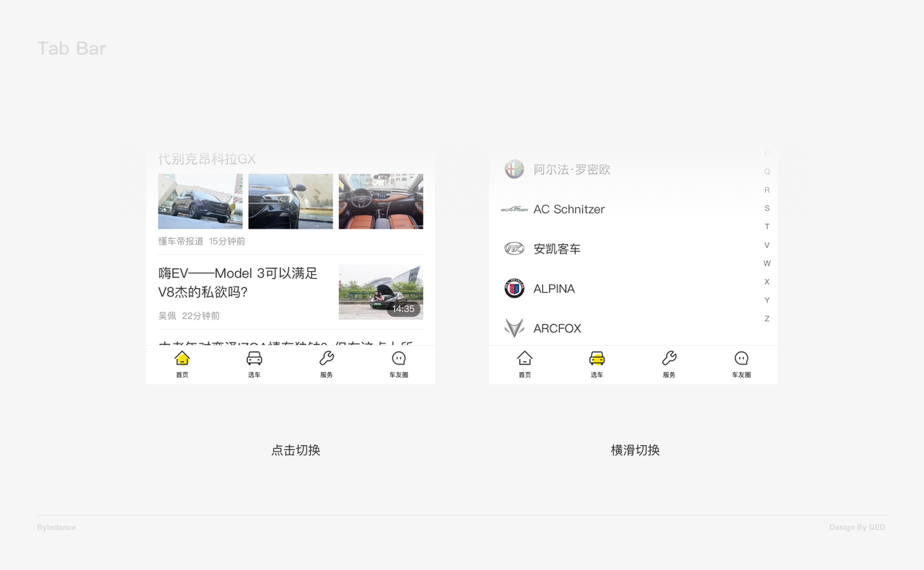Jump to letter S in the alphabet index
This screenshot has width=924, height=570.
coord(767,208)
